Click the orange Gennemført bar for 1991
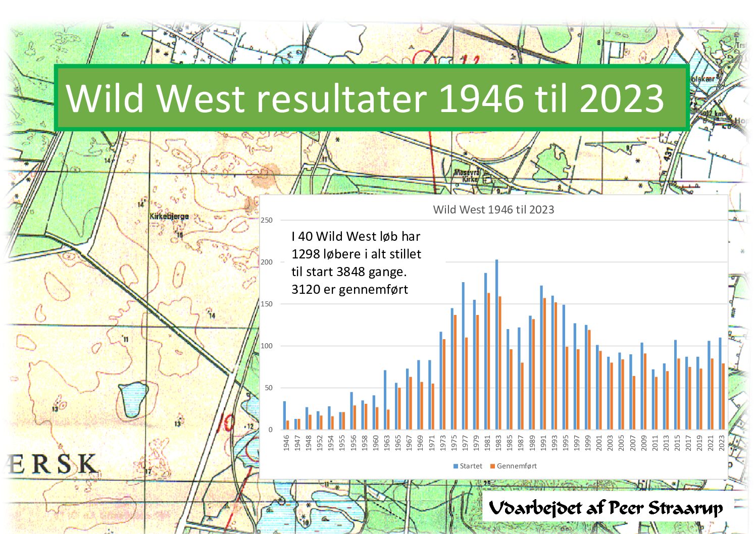 (544, 364)
